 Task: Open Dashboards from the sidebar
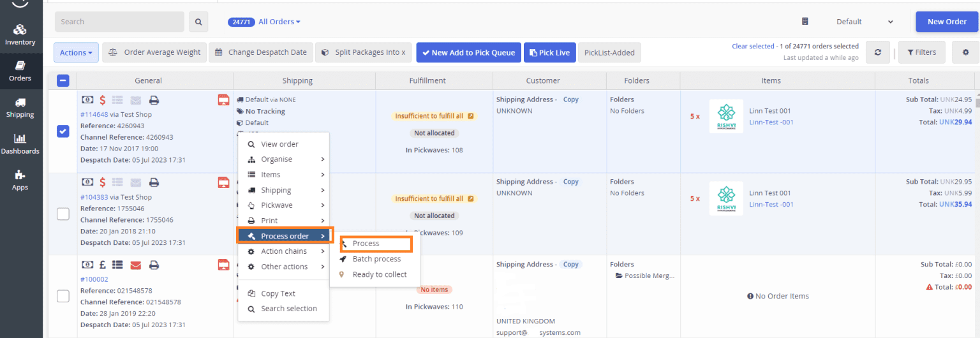(x=20, y=144)
